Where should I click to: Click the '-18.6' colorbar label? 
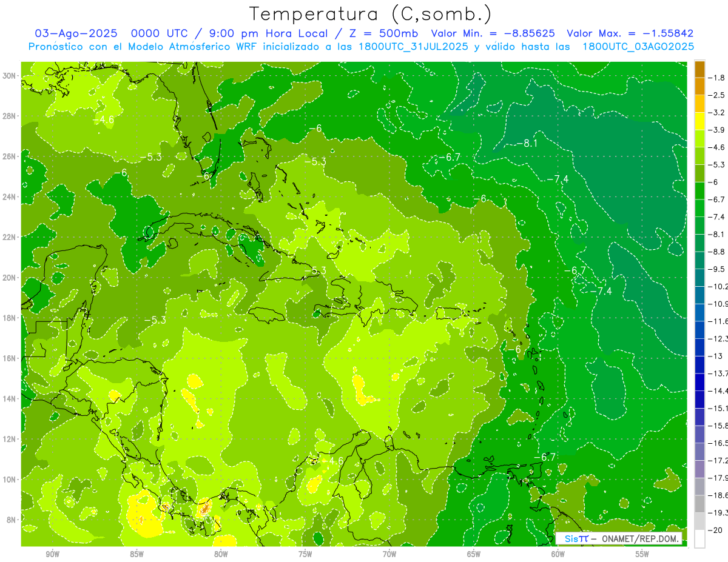[719, 495]
